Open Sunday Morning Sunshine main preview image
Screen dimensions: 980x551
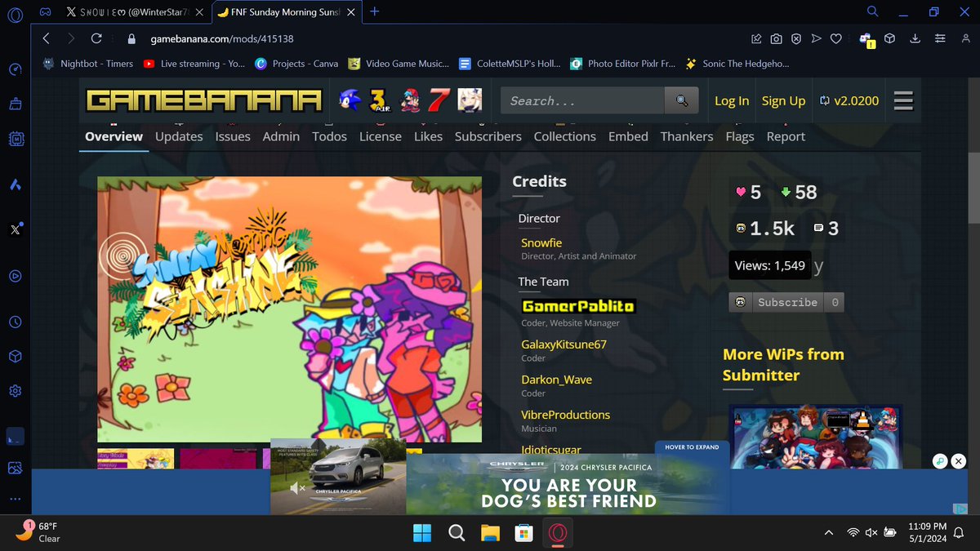(289, 309)
